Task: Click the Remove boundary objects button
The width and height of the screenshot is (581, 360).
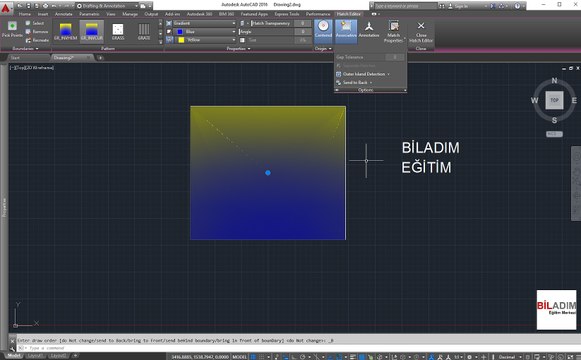Action: click(37, 31)
